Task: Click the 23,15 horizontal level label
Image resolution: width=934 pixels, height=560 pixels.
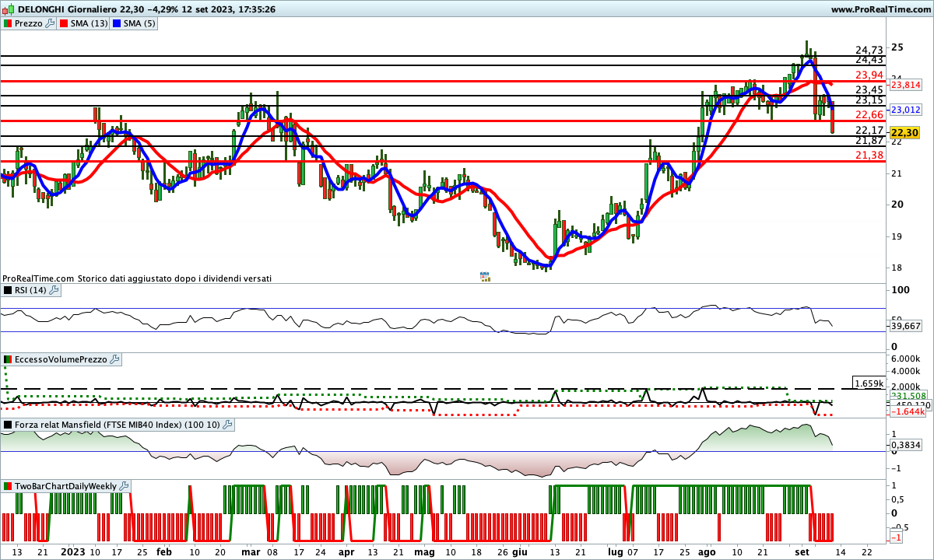Action: (869, 100)
